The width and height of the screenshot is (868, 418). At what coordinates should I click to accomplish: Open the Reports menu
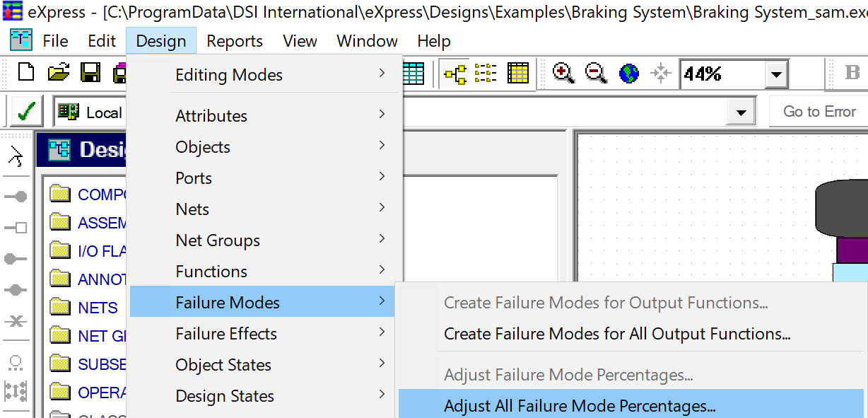pyautogui.click(x=235, y=41)
